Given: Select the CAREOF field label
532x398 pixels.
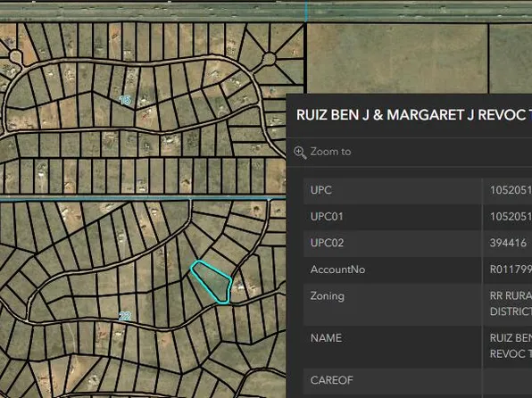Looking at the screenshot, I should (x=331, y=380).
